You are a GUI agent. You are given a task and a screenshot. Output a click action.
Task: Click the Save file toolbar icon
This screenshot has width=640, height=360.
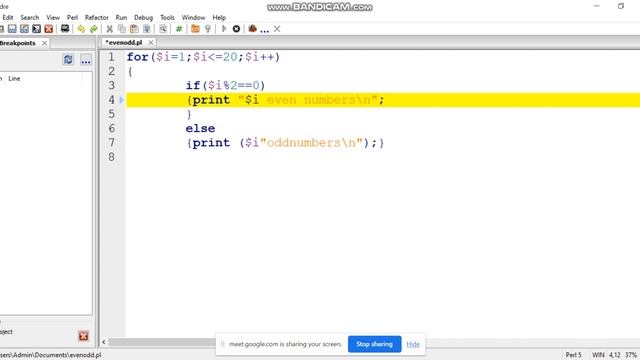click(x=12, y=29)
